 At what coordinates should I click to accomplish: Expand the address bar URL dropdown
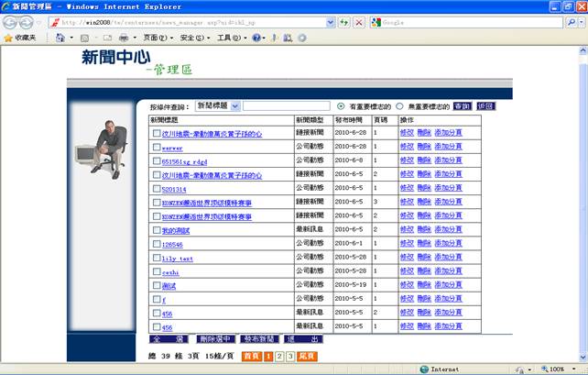click(x=329, y=21)
